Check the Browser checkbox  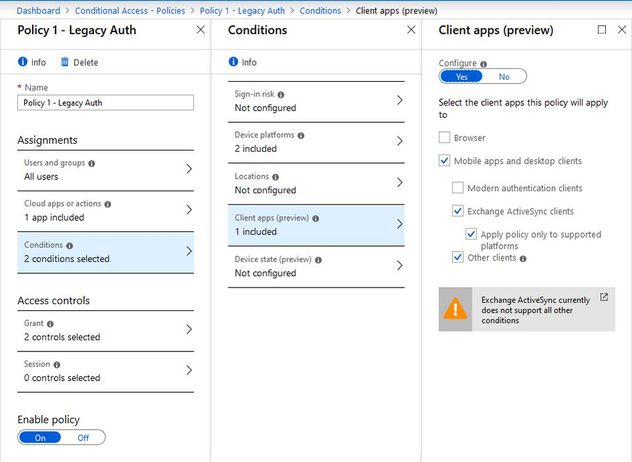445,138
